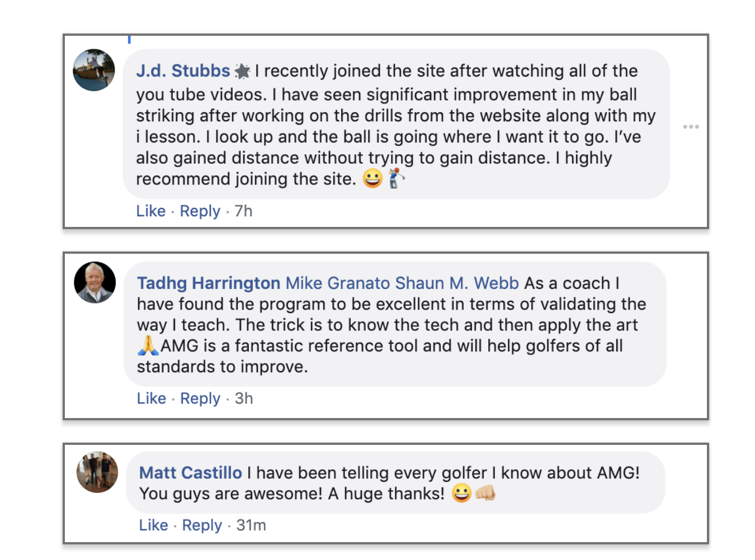Click the 7h timestamp on Stubbs' comment

point(244,211)
